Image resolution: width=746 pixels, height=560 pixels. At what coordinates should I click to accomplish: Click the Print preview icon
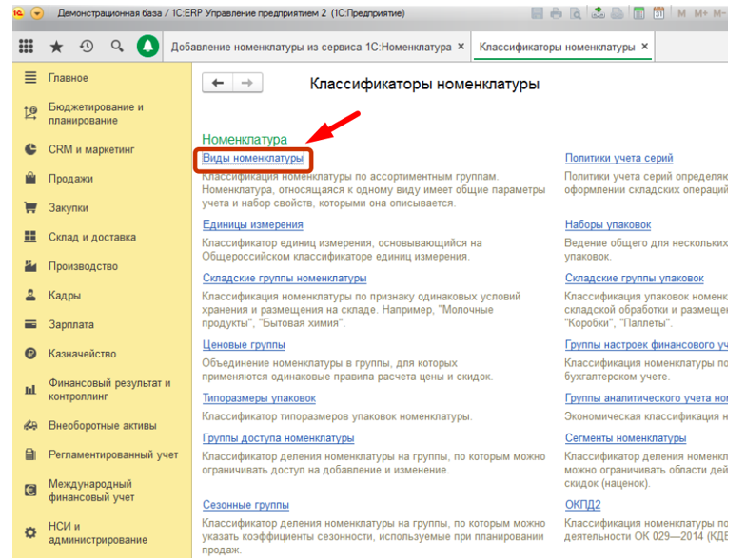tap(575, 13)
